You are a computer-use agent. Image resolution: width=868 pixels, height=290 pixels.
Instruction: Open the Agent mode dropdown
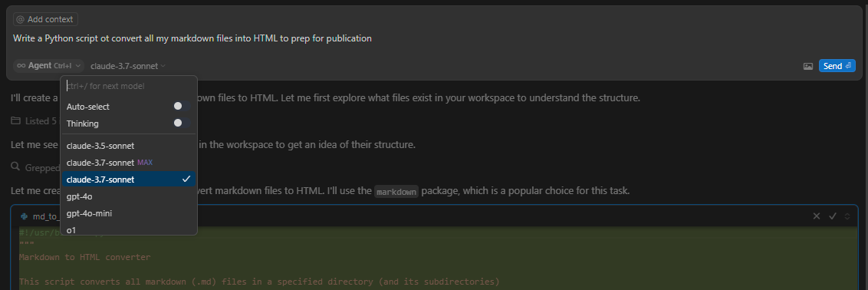point(49,66)
